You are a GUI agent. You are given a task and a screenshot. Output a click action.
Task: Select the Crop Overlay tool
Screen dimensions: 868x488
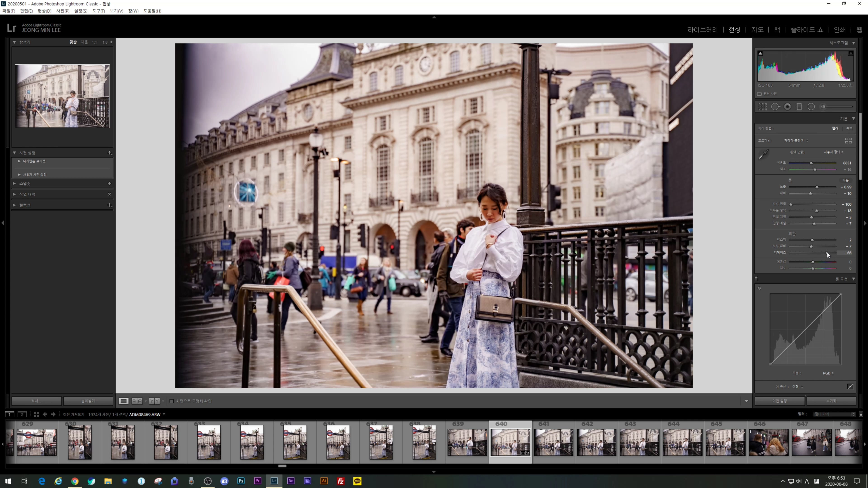pos(762,107)
